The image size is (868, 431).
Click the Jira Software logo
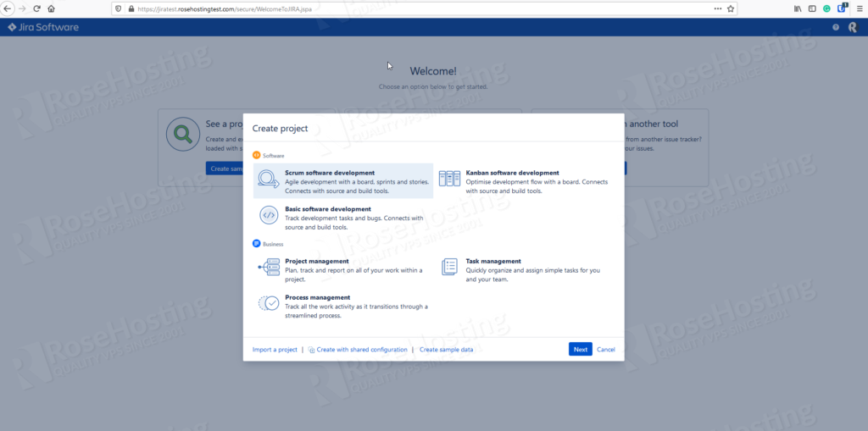pyautogui.click(x=43, y=27)
